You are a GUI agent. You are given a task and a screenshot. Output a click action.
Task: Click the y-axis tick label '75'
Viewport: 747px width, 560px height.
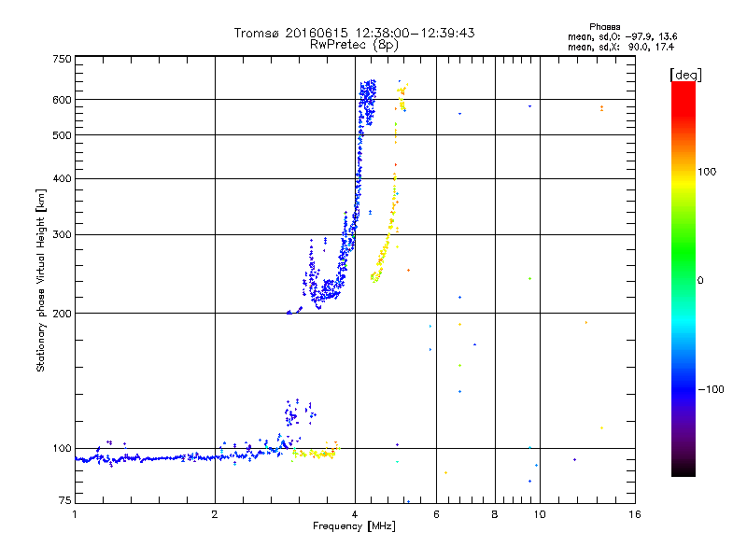tap(65, 500)
